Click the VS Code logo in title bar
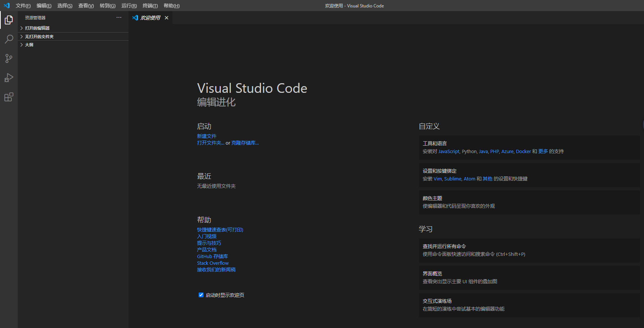This screenshot has height=328, width=644. pos(7,6)
